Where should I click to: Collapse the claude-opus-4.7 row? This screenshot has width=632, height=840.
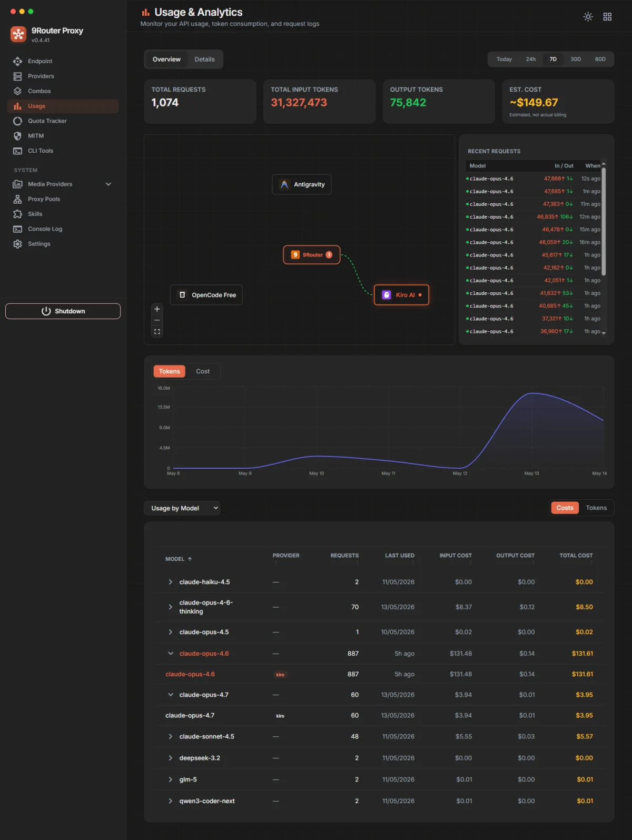tap(170, 695)
